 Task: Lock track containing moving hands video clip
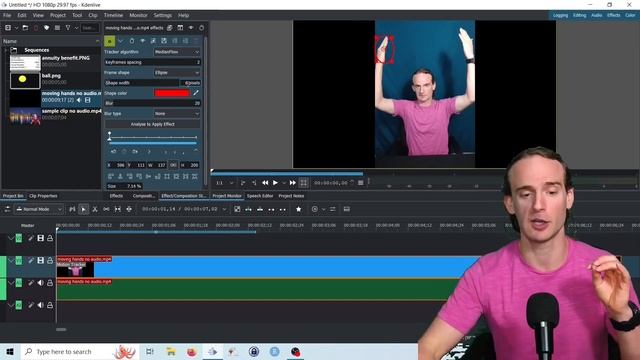50,260
